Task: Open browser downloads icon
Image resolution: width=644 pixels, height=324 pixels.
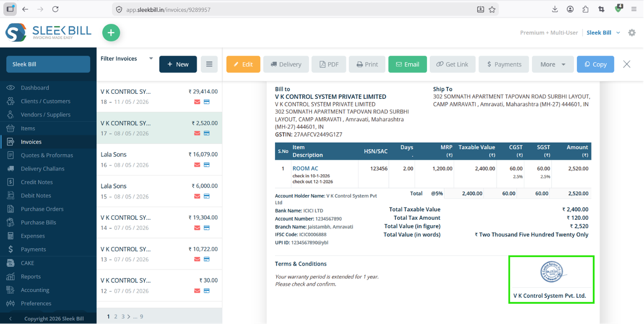Action: pyautogui.click(x=555, y=9)
